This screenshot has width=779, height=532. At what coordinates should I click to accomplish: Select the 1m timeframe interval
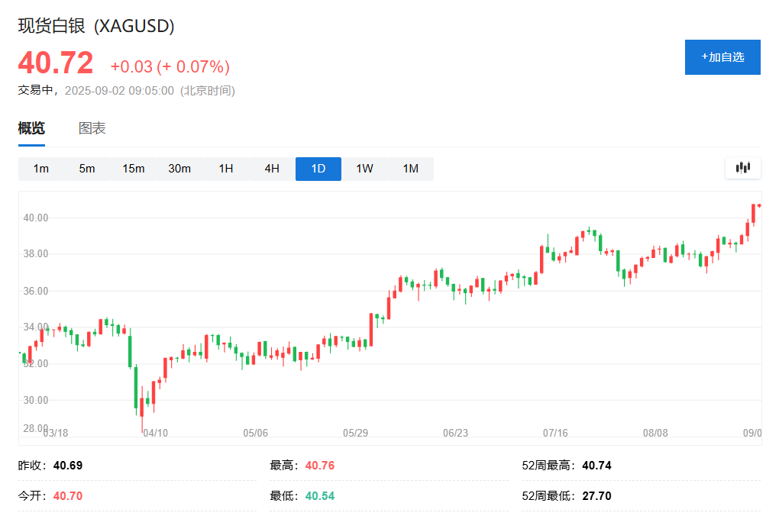[x=41, y=169]
